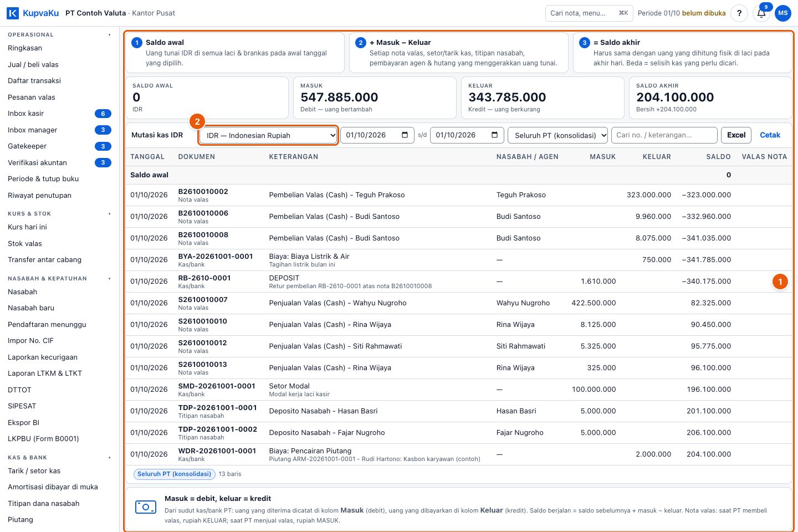Click the cash note icon in info panel
Screen dimensions: 798x532
[146, 507]
